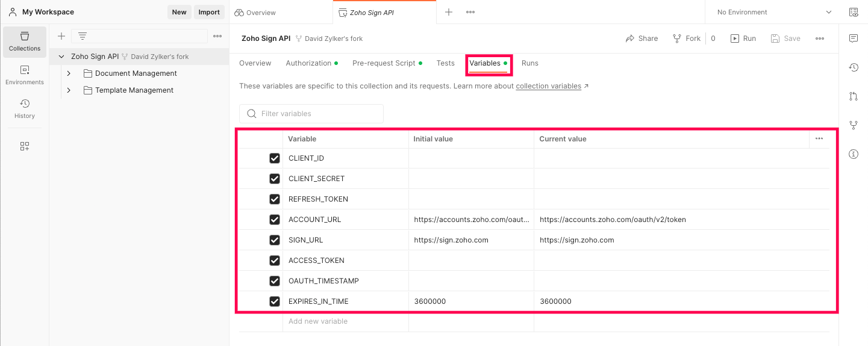The image size is (868, 346).
Task: Click the Import button
Action: (209, 12)
